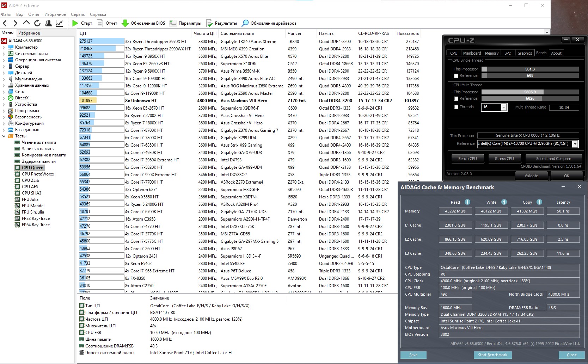Expand the Дисплей tree node
Image resolution: width=588 pixels, height=364 pixels.
click(4, 73)
